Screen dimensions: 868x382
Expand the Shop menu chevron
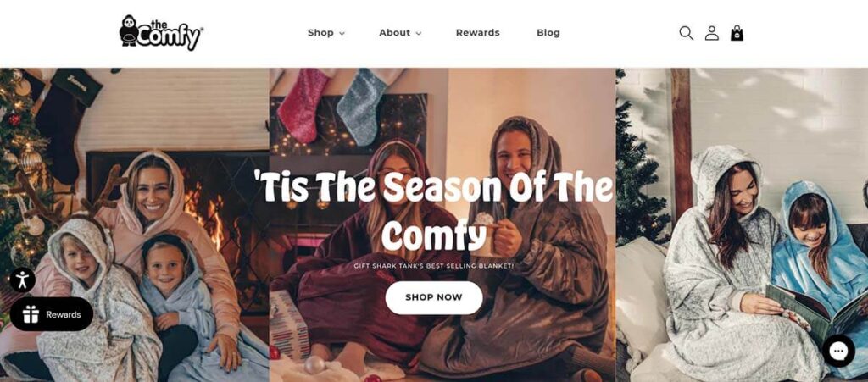[x=342, y=33]
